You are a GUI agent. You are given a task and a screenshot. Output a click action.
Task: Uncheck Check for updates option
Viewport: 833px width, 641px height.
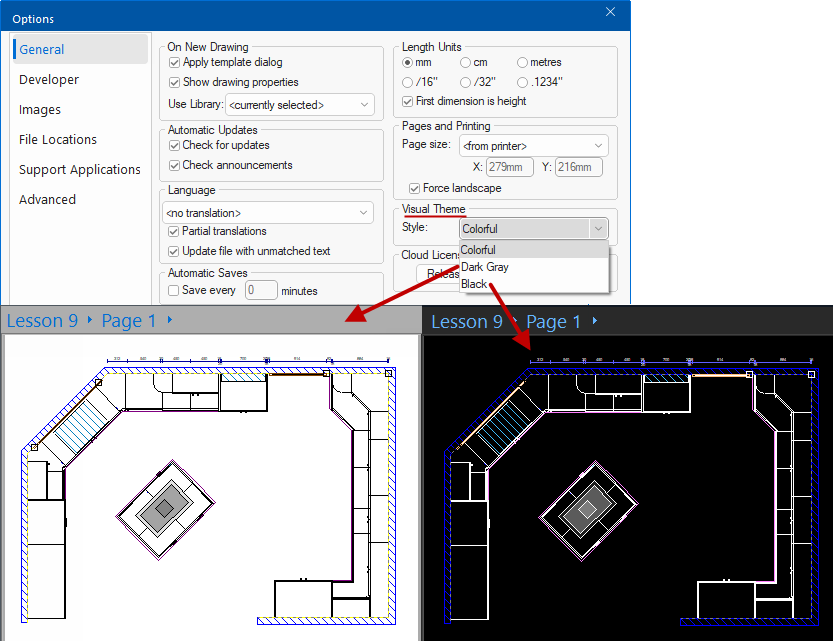pos(175,146)
